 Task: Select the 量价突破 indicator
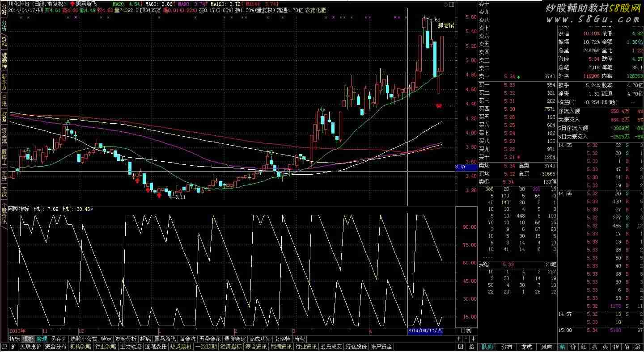coord(235,339)
